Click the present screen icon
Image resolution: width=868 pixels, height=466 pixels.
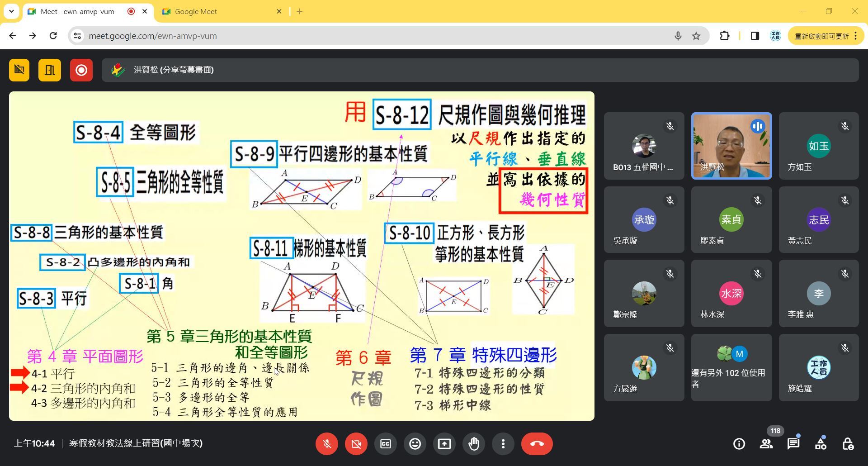[x=444, y=444]
